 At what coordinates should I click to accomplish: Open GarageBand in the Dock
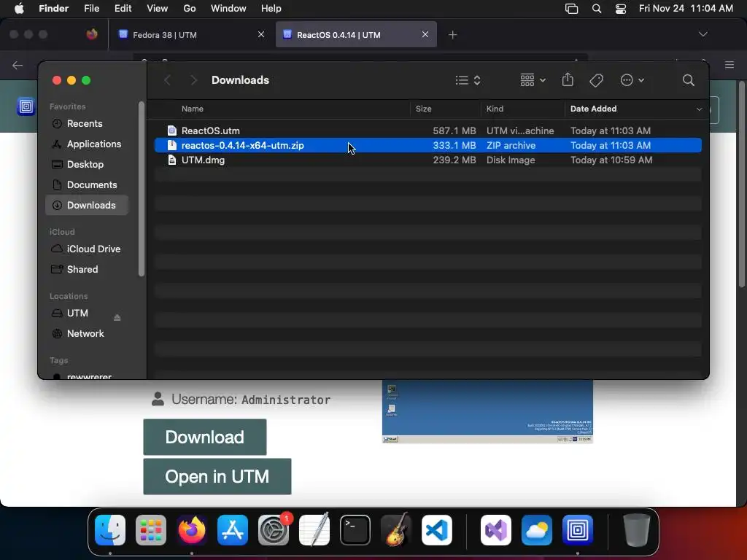click(x=396, y=530)
